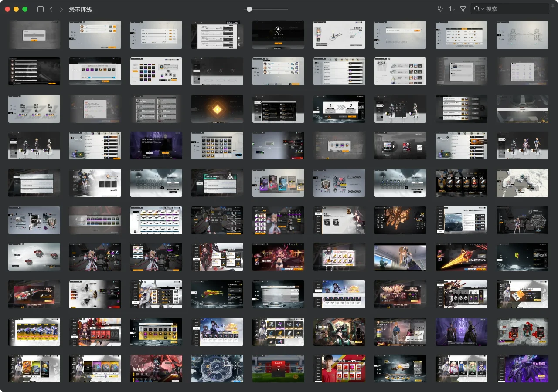Select the two dark figures on purple thumbnail
This screenshot has height=392, width=558.
point(461,331)
